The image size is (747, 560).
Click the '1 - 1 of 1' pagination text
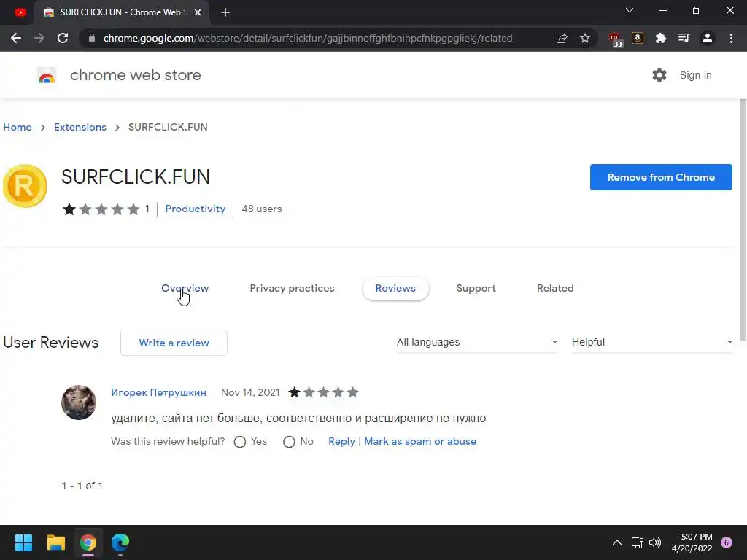pyautogui.click(x=82, y=486)
